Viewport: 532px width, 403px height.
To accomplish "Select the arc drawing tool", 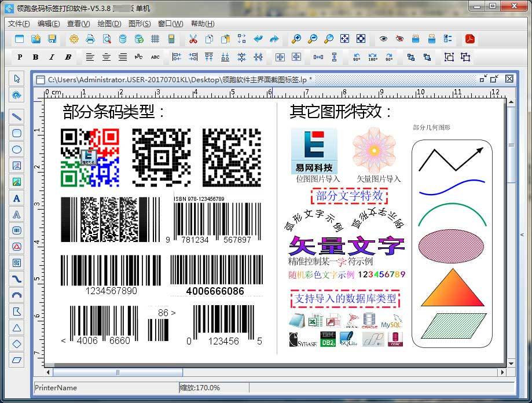I will [x=17, y=295].
